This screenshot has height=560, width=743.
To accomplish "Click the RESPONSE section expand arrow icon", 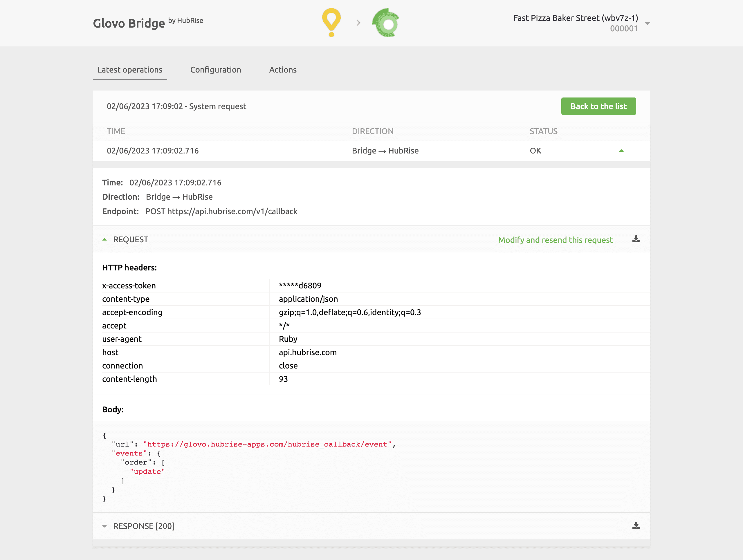I will pyautogui.click(x=104, y=526).
